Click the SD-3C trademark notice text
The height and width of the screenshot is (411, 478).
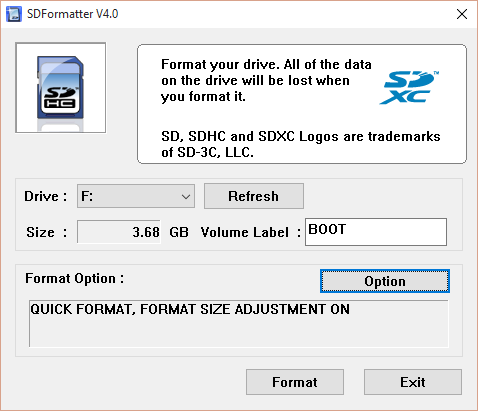(301, 144)
